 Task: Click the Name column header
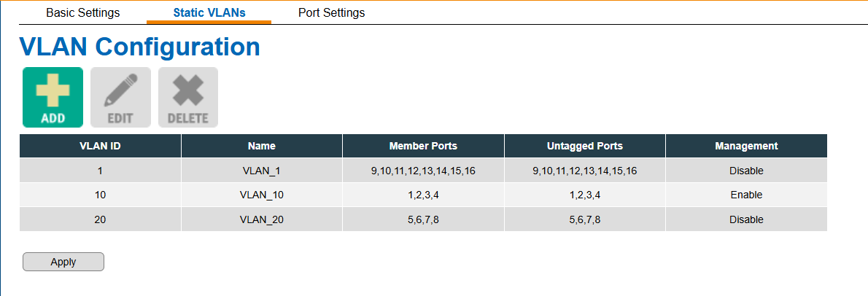coord(262,146)
